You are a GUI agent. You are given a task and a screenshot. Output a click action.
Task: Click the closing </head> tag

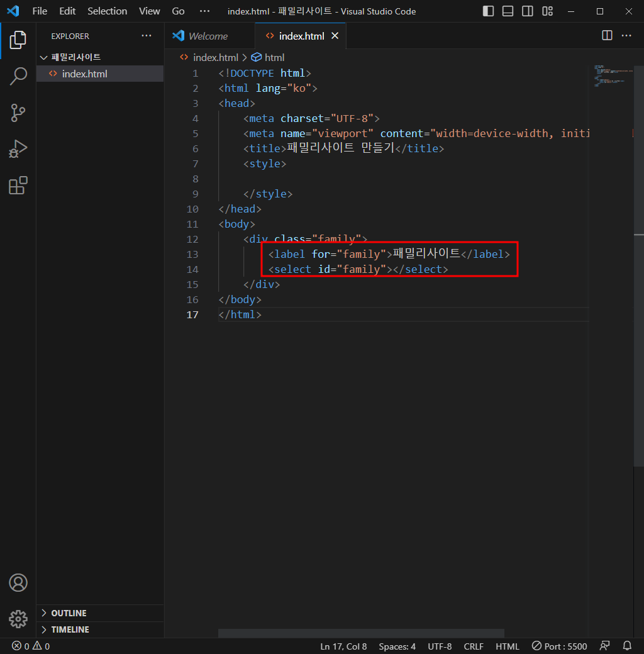240,209
